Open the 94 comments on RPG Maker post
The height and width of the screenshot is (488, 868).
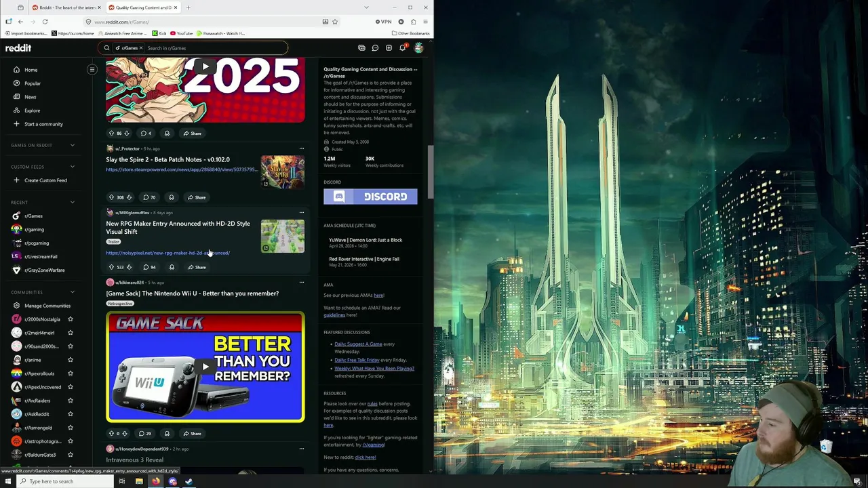pos(149,267)
